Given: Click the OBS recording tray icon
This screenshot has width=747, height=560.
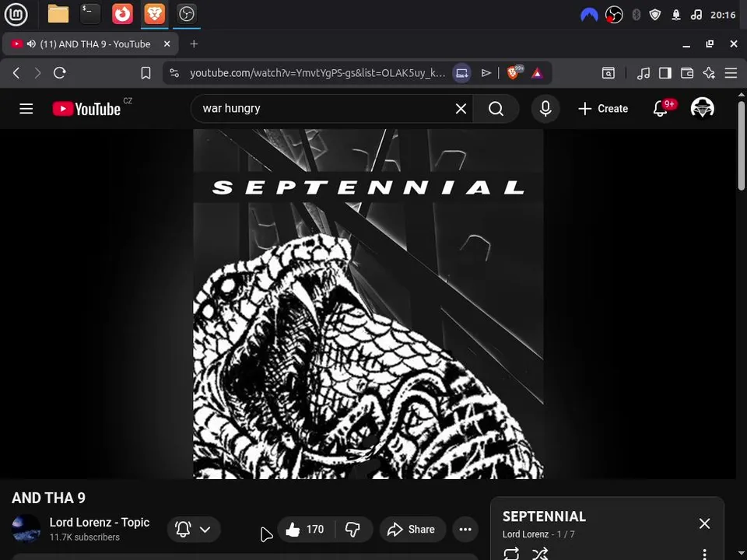Looking at the screenshot, I should pos(614,15).
